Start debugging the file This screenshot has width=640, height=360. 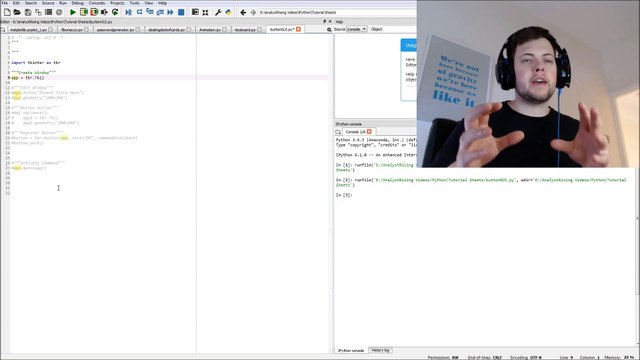[128, 12]
